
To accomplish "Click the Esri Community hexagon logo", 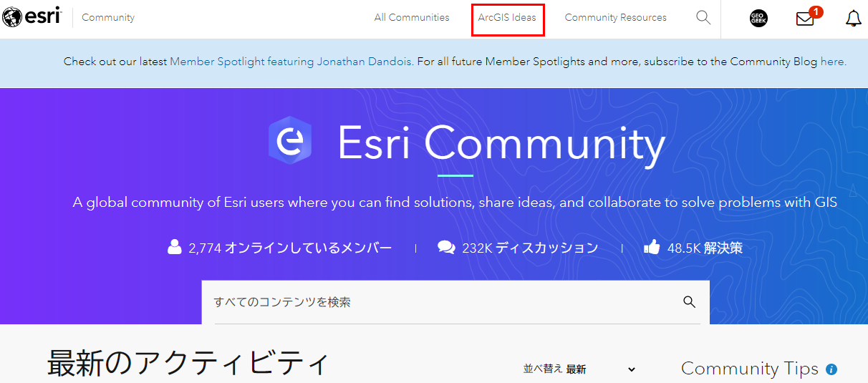I will (x=290, y=141).
